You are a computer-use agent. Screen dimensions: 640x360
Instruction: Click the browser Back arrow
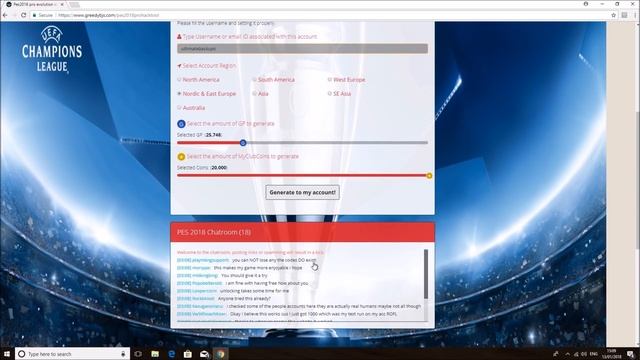coord(5,15)
